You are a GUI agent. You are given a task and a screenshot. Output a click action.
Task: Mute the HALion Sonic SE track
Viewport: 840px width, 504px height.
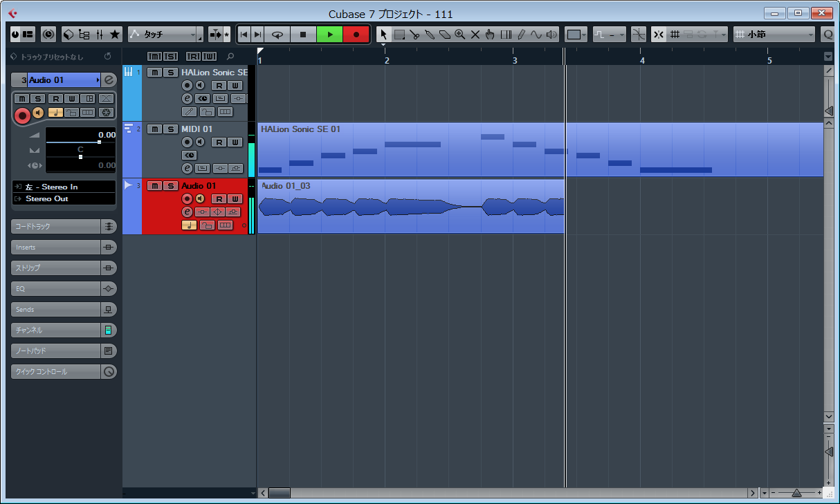point(154,73)
